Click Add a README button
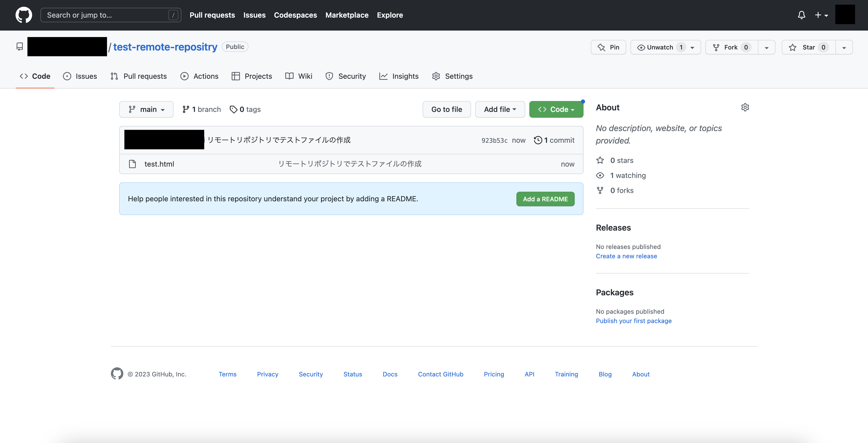This screenshot has height=443, width=868. (545, 199)
